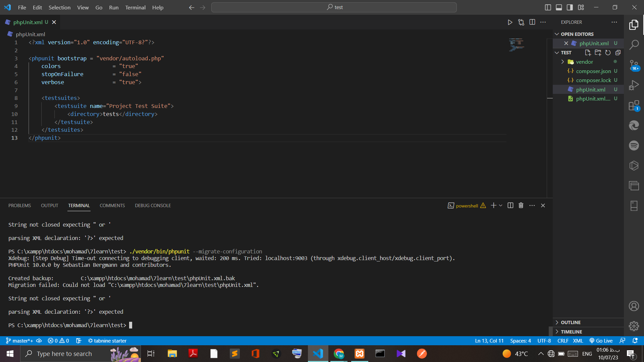The height and width of the screenshot is (362, 644).
Task: Switch to the PROBLEMS tab
Action: 19,205
